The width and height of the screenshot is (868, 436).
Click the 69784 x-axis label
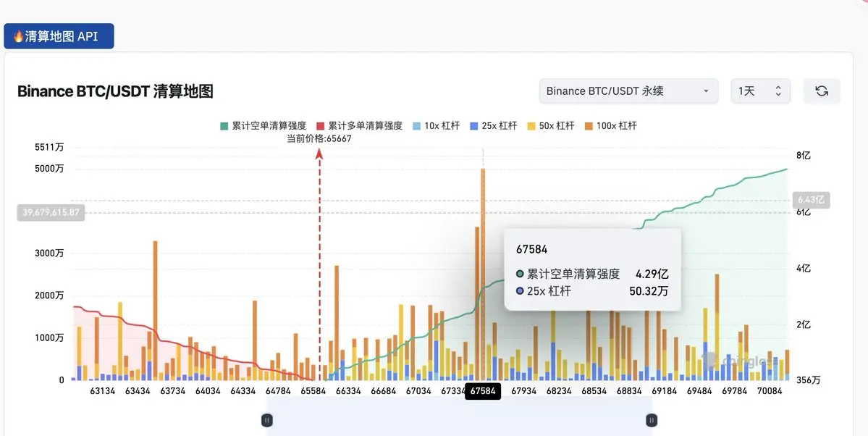(735, 391)
